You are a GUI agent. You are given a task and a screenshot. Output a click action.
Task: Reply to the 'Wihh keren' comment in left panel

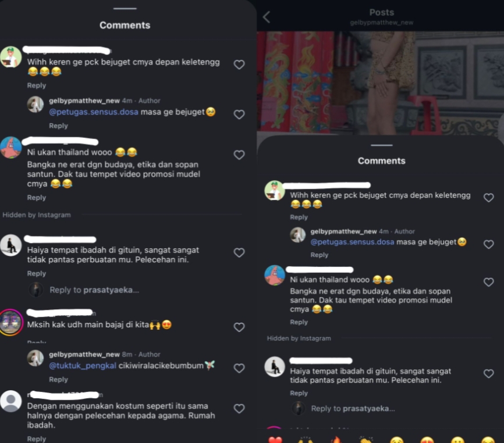click(x=36, y=85)
